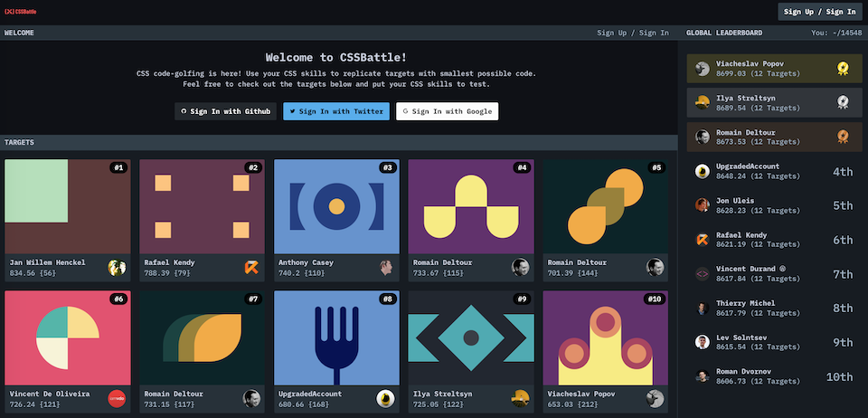The image size is (868, 418).
Task: Click the gold medal badge for Viacheslav Popov
Action: tap(843, 68)
